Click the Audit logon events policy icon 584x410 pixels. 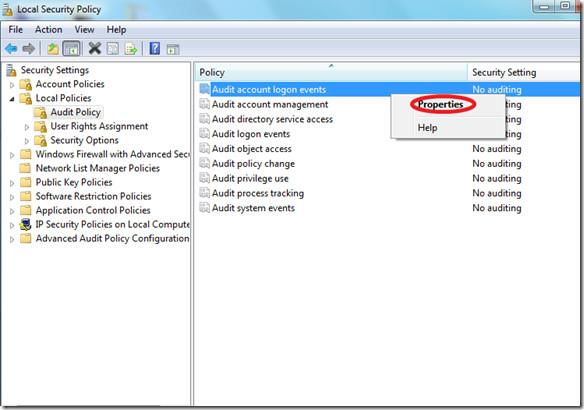[x=204, y=134]
